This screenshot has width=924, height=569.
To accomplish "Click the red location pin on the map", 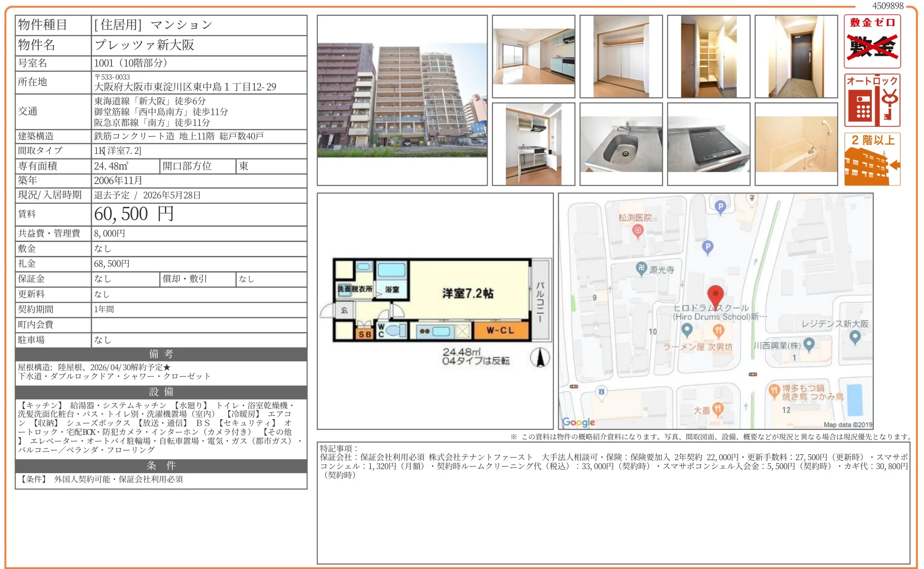I will pos(715,296).
